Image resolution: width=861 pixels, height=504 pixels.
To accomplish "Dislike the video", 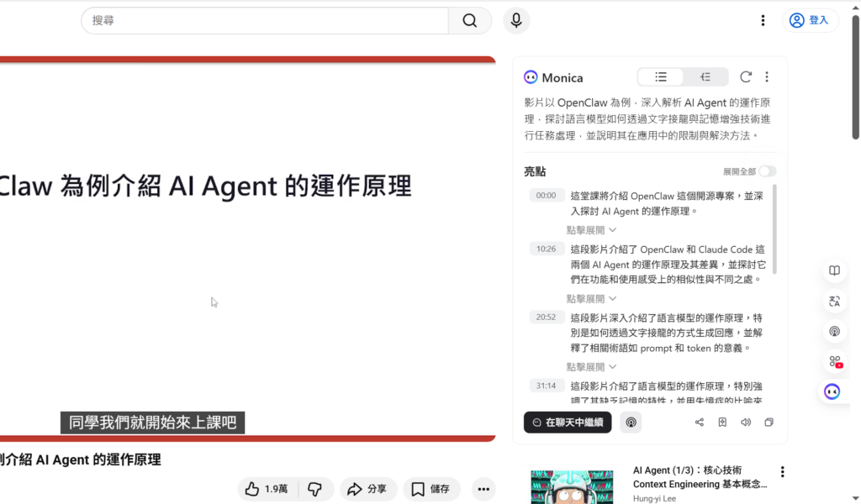I will (x=314, y=489).
